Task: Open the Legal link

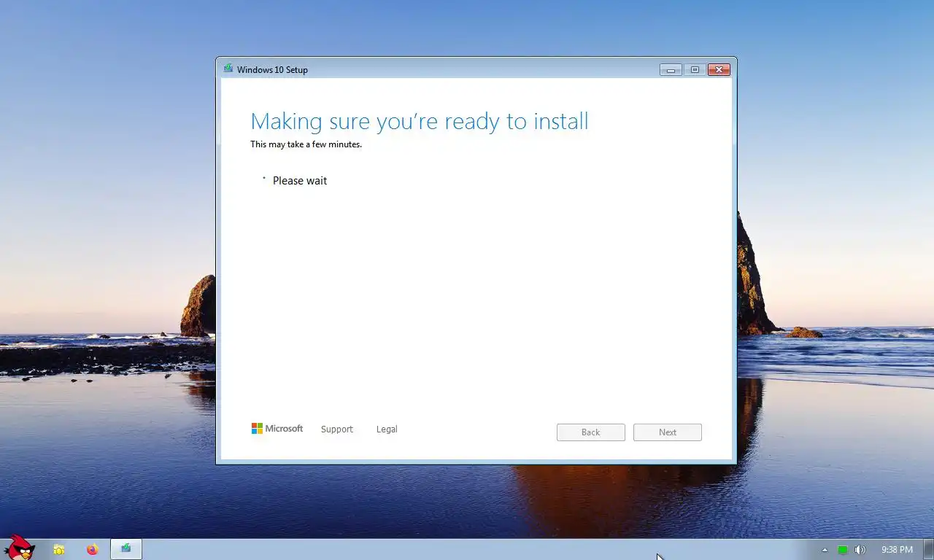Action: [x=387, y=429]
